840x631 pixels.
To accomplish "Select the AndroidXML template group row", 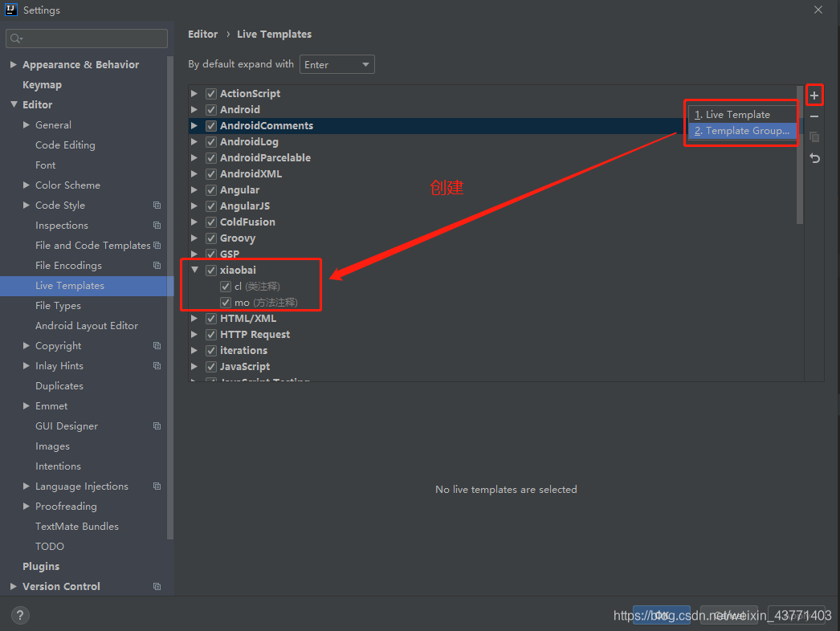I will [x=495, y=174].
